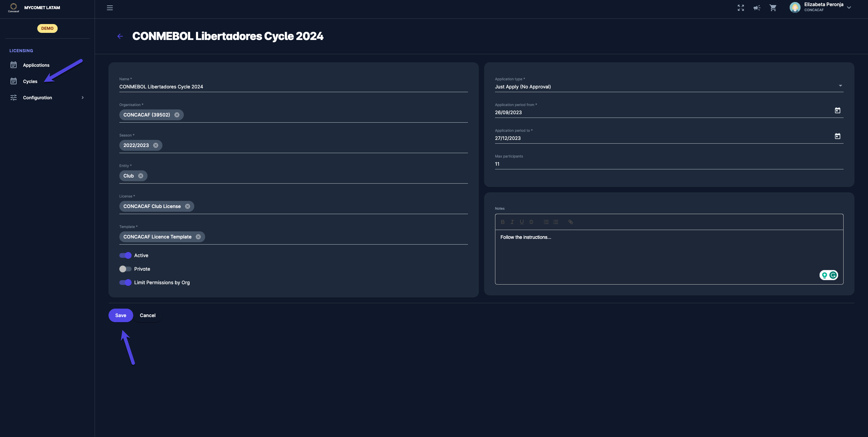Go to Applications in sidebar
Viewport: 868px width, 437px height.
click(x=36, y=65)
